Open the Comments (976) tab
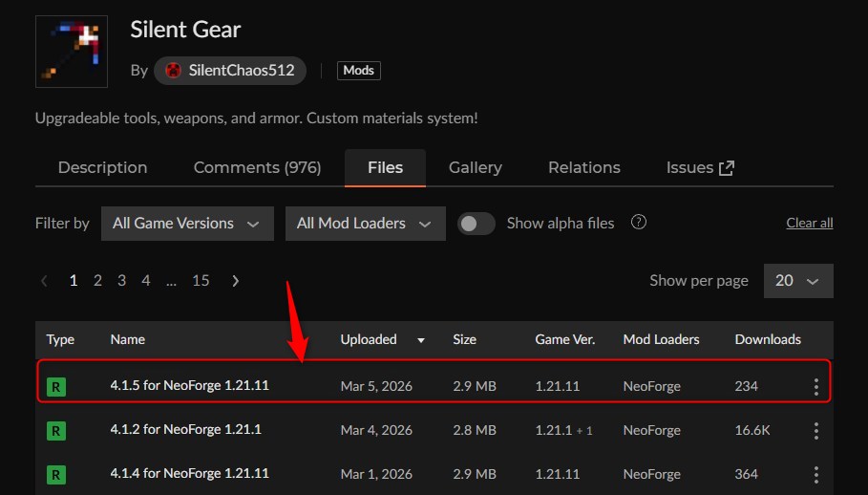The height and width of the screenshot is (495, 868). click(258, 168)
